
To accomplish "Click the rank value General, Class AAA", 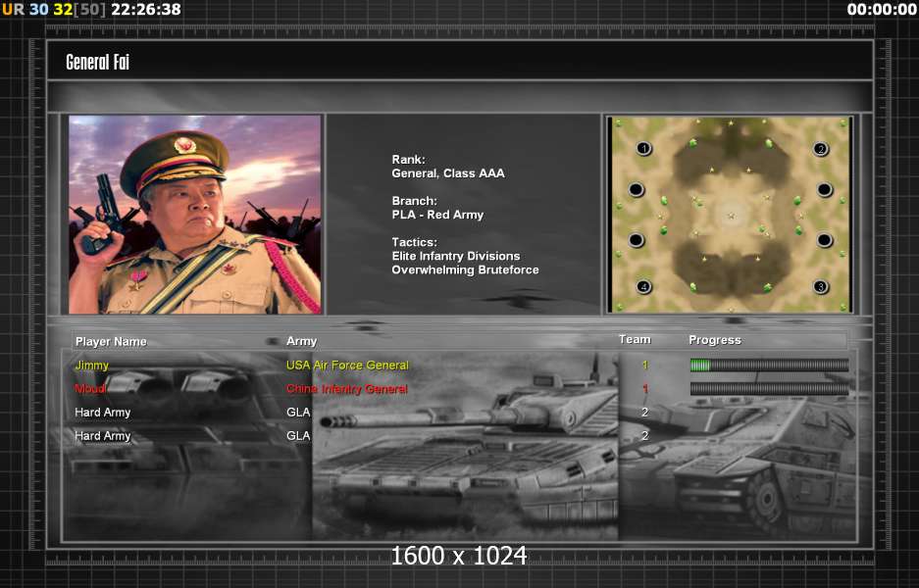I will pos(448,173).
